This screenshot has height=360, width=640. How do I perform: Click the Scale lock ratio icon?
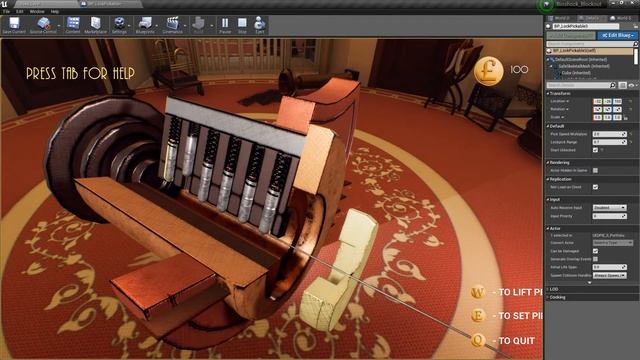pyautogui.click(x=626, y=118)
